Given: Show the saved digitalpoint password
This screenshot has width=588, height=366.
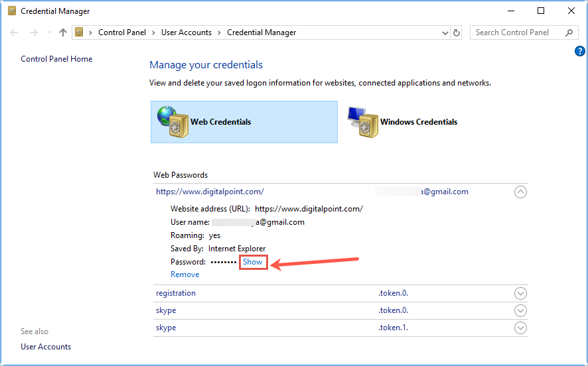Looking at the screenshot, I should click(253, 262).
